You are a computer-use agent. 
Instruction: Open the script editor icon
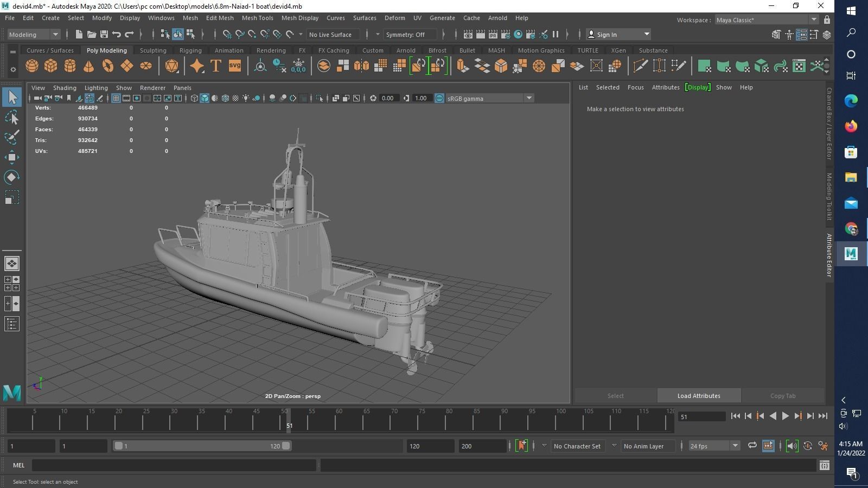[825, 465]
